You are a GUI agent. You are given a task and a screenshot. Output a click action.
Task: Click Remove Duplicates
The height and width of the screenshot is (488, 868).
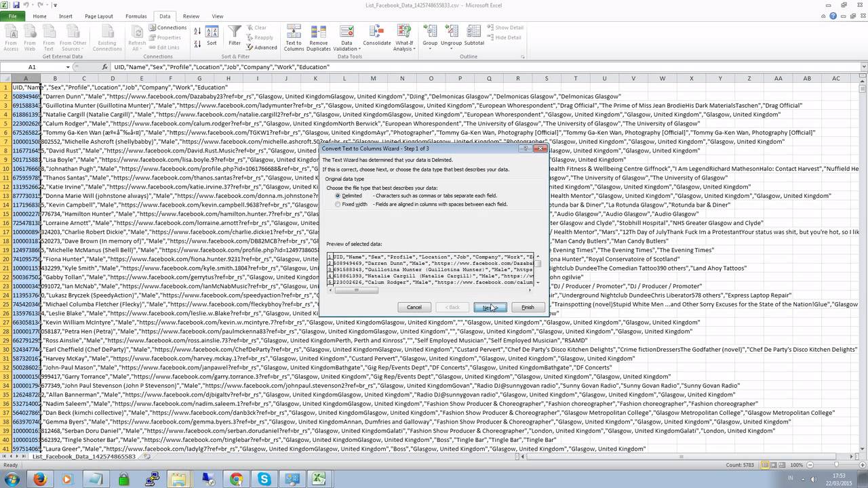point(319,38)
